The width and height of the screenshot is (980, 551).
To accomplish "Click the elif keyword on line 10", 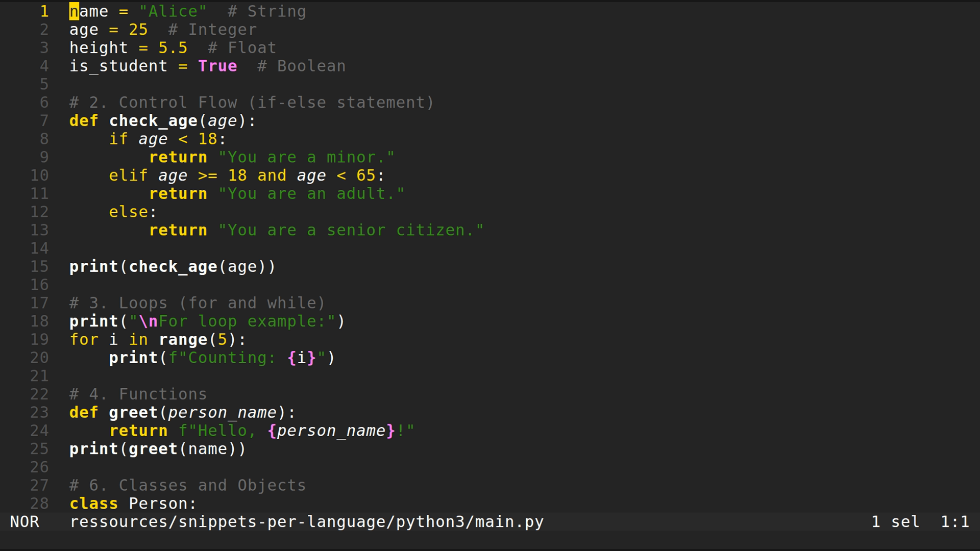I will click(x=128, y=175).
